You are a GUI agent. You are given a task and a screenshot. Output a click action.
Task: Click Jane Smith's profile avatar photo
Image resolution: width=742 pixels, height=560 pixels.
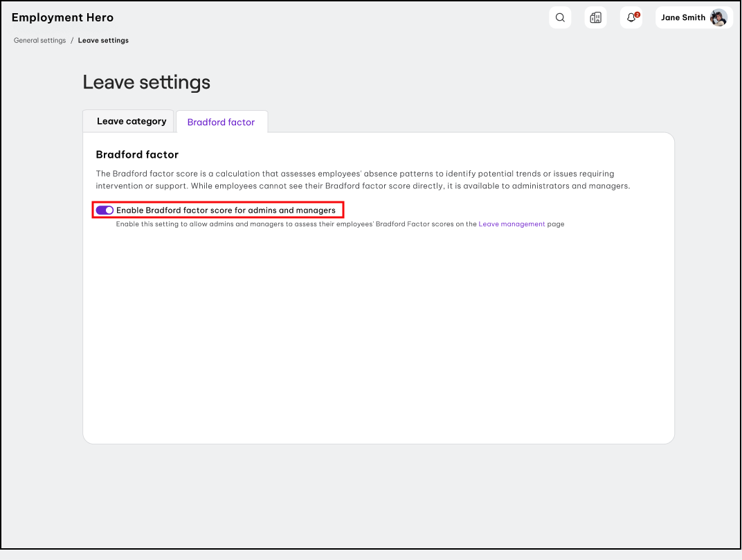pos(718,18)
